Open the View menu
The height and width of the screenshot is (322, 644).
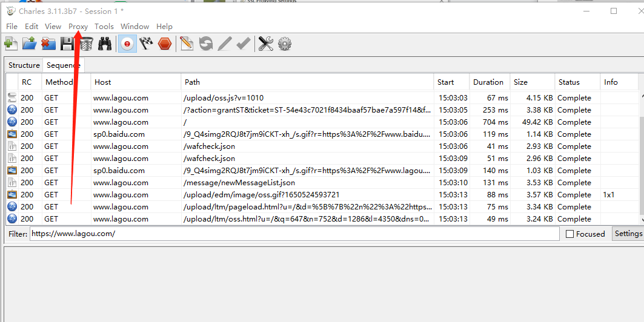(53, 26)
